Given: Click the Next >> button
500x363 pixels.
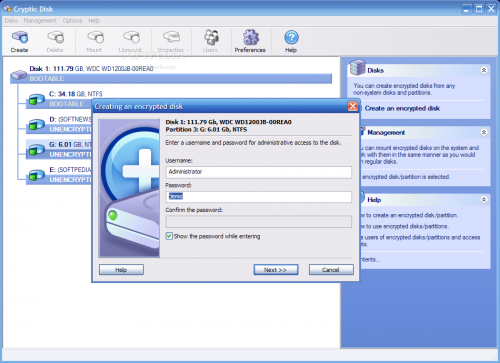Looking at the screenshot, I should tap(276, 270).
